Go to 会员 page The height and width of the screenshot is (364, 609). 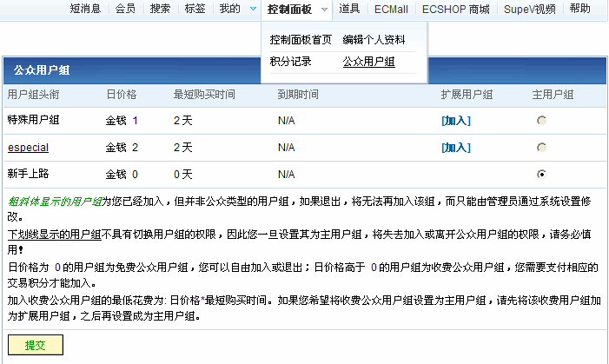click(x=125, y=10)
